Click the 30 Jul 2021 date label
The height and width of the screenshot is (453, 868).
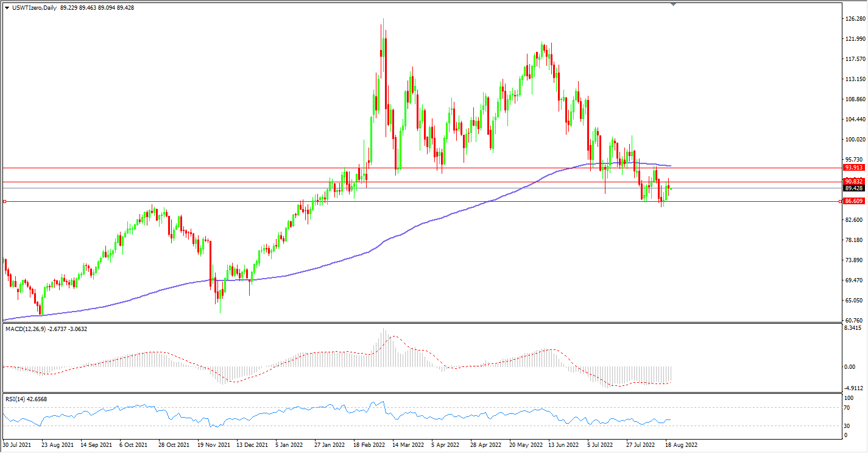point(17,445)
